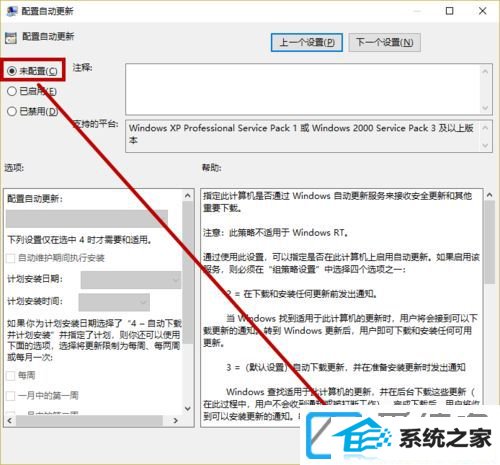
Task: Click the options panel scroll up arrow
Action: [x=188, y=196]
